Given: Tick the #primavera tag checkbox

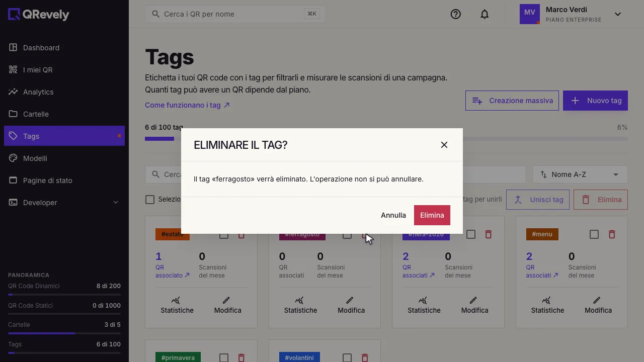Looking at the screenshot, I should pos(224,358).
